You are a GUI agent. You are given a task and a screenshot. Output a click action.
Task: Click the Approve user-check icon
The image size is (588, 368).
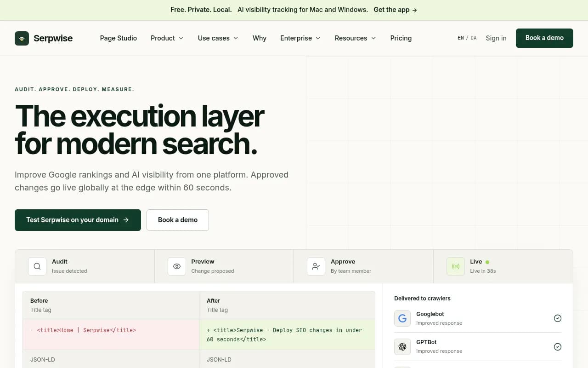pos(316,266)
